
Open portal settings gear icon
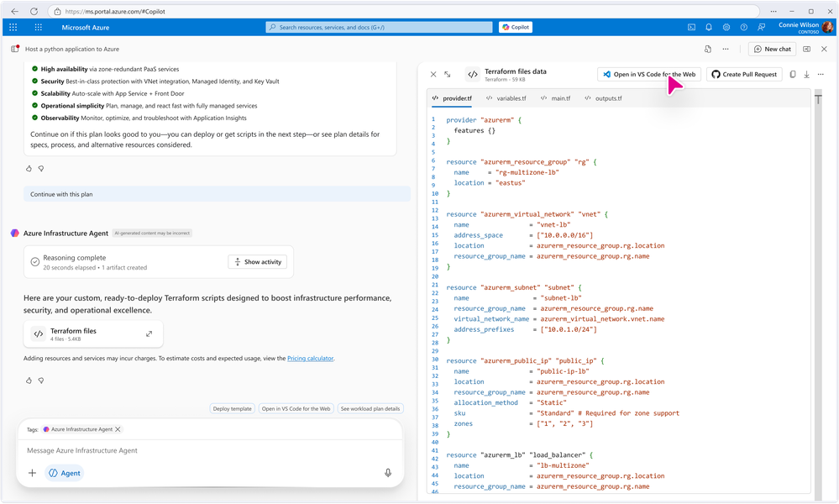coord(726,27)
